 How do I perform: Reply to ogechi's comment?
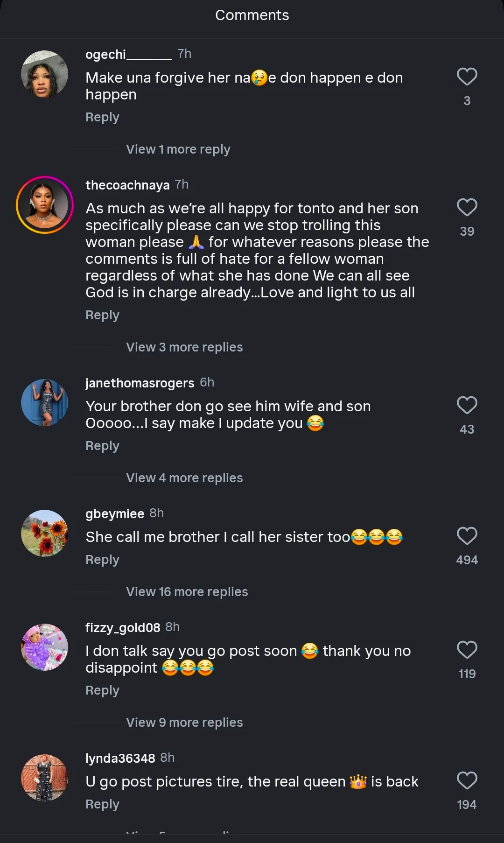(x=102, y=117)
